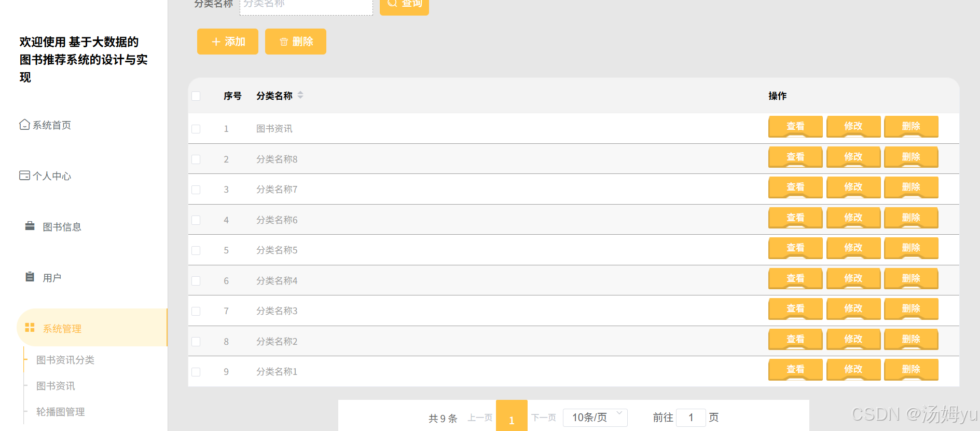Click the briefcase icon beside 图书信息
Screen dimensions: 980x431
tap(30, 226)
